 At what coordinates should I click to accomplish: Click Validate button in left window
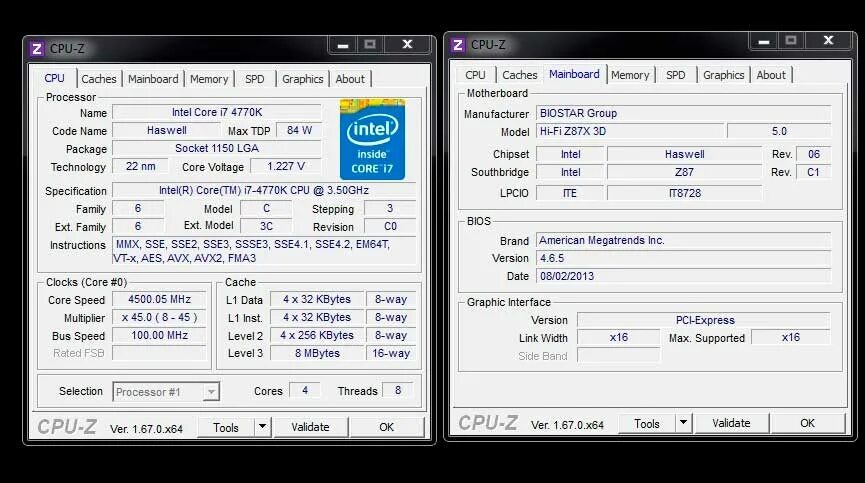coord(311,427)
